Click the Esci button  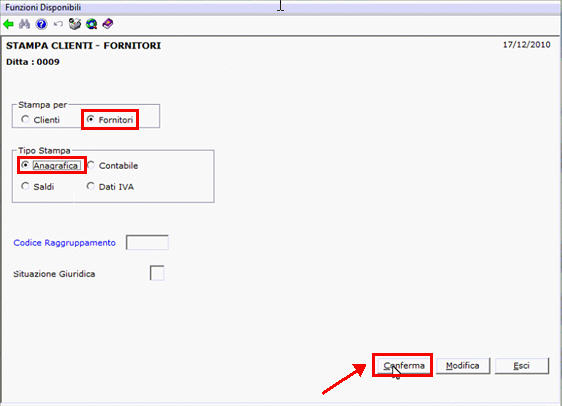pos(521,366)
